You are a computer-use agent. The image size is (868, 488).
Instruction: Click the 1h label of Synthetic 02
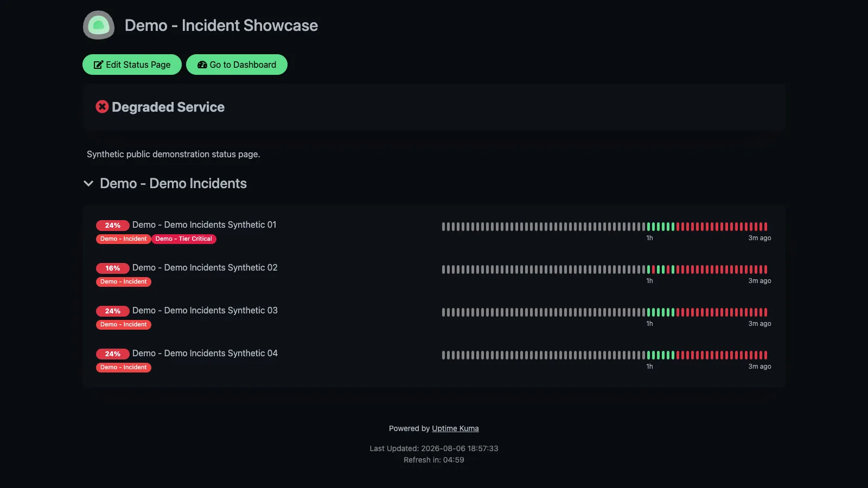coord(649,281)
